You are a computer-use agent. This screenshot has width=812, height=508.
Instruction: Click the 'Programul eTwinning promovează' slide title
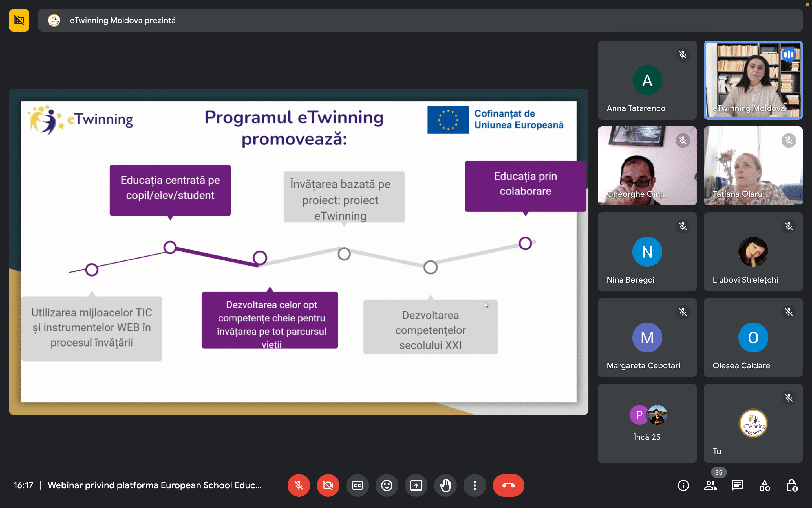tap(294, 128)
